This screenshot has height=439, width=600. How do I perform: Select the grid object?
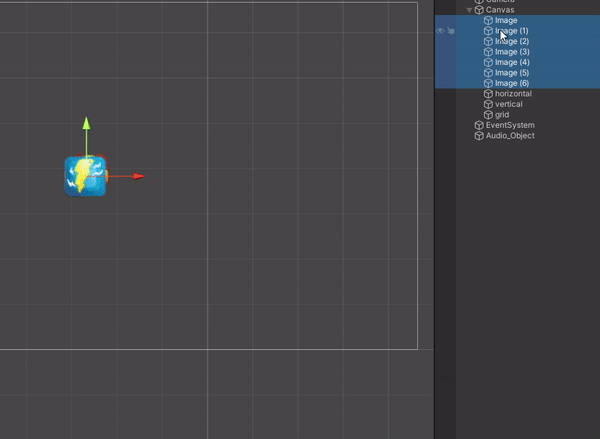502,115
